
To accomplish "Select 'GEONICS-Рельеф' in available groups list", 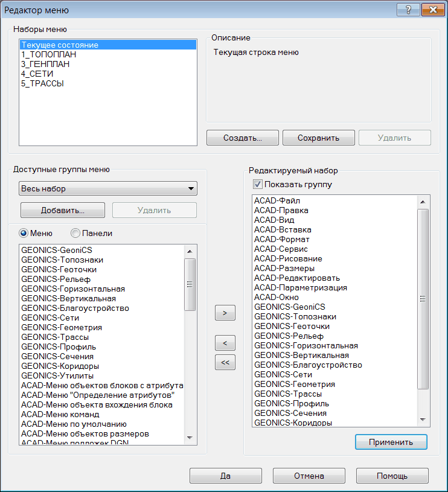I will point(56,279).
